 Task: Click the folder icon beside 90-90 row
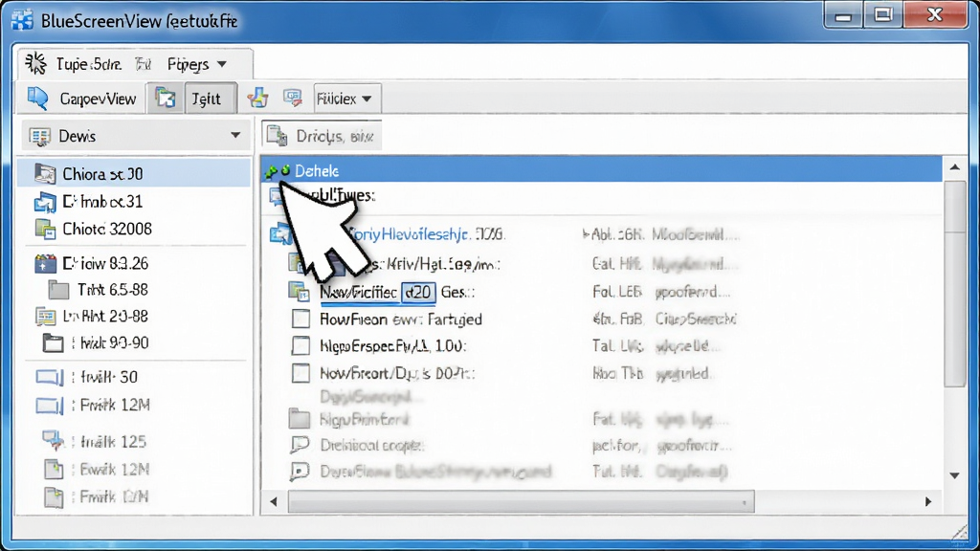(54, 343)
